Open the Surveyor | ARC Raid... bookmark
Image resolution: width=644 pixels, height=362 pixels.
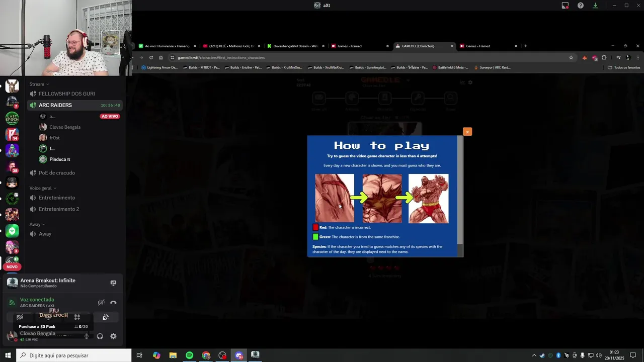pyautogui.click(x=492, y=67)
